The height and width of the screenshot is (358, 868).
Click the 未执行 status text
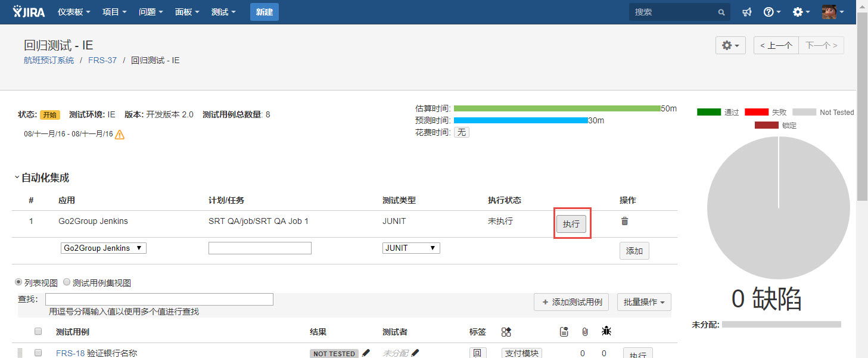500,221
